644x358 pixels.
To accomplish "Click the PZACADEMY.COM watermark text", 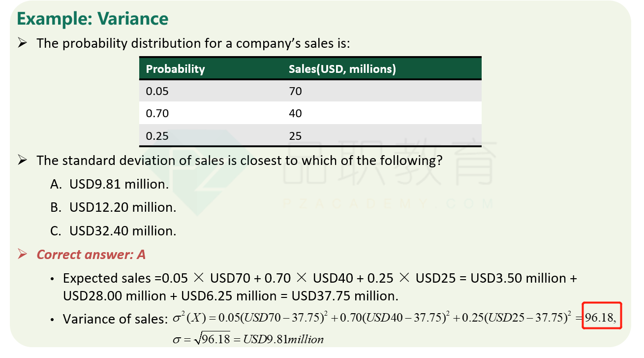I will coord(389,203).
